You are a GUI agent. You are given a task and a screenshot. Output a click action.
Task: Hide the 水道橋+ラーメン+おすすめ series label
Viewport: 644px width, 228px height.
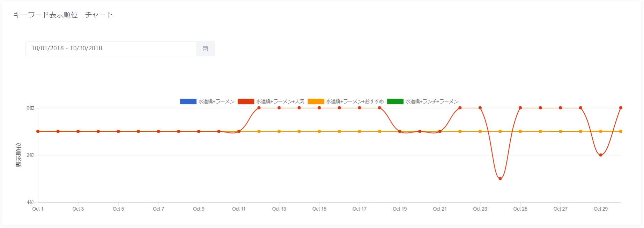coord(355,101)
